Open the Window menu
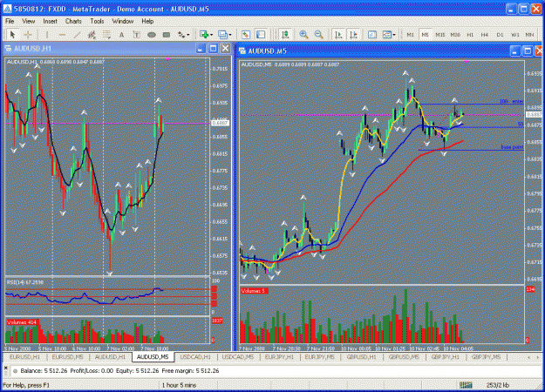The height and width of the screenshot is (392, 545). [x=123, y=21]
